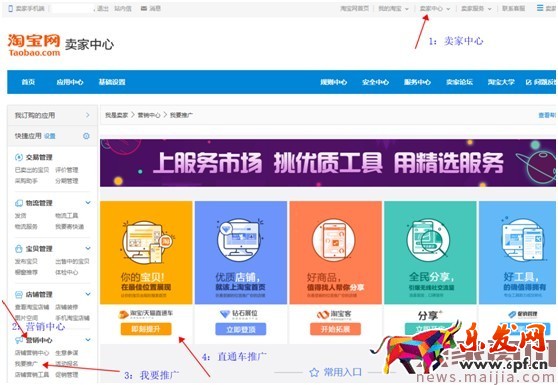This screenshot has width=558, height=385.
Task: Click the 上服务市场 purple banner
Action: 328,163
